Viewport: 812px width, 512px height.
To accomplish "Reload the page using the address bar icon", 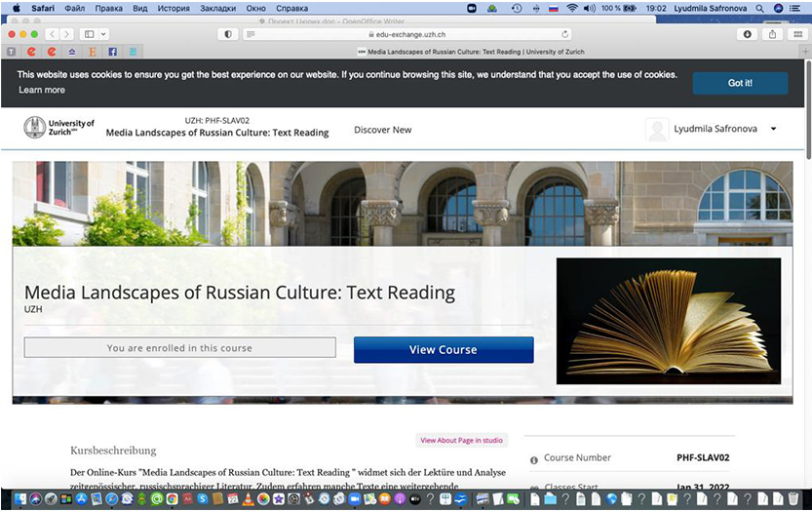I will 564,34.
